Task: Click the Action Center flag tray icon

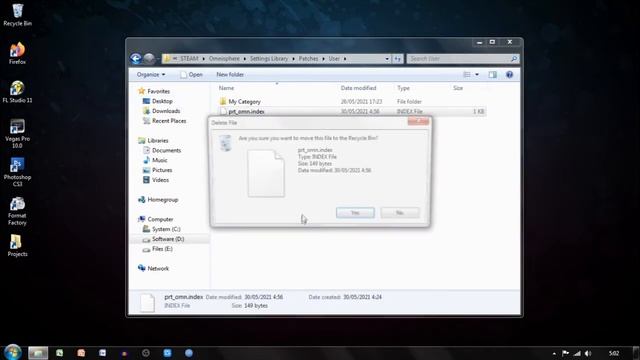Action: (x=565, y=353)
